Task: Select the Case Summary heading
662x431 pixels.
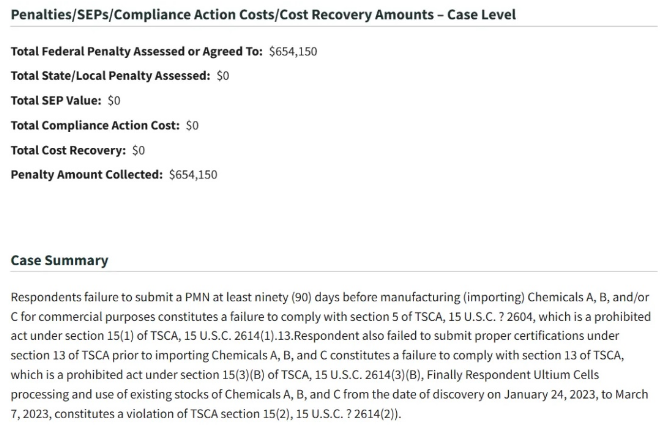Action: pyautogui.click(x=60, y=260)
